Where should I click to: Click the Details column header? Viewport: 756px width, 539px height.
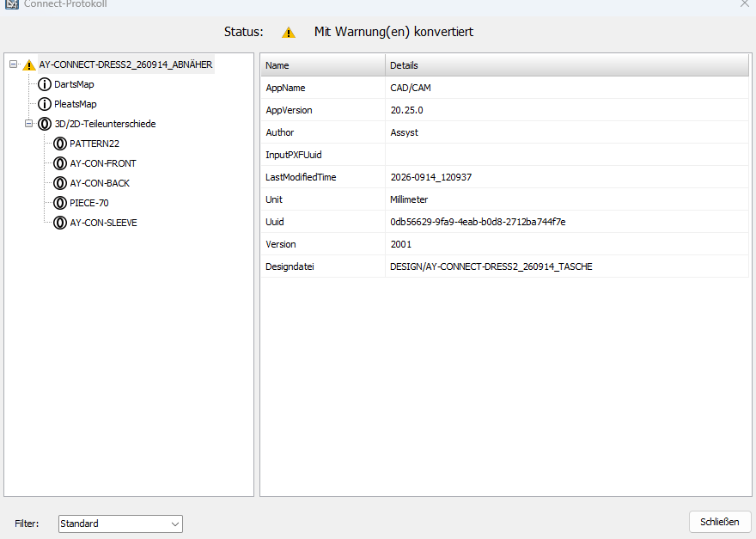(x=567, y=65)
